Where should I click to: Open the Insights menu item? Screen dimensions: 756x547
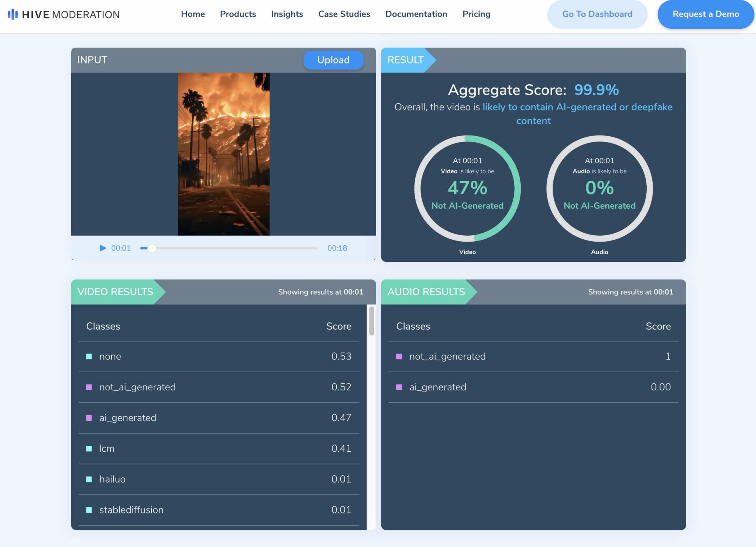[x=287, y=14]
